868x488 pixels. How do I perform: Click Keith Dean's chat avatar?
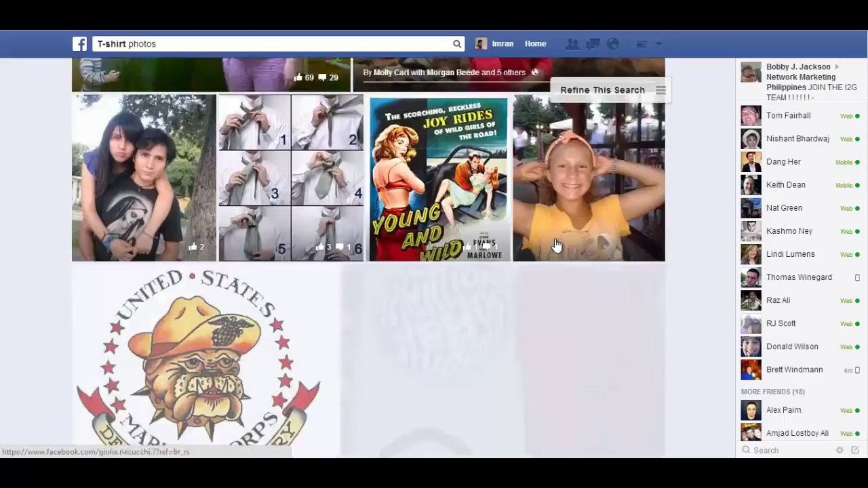point(751,185)
